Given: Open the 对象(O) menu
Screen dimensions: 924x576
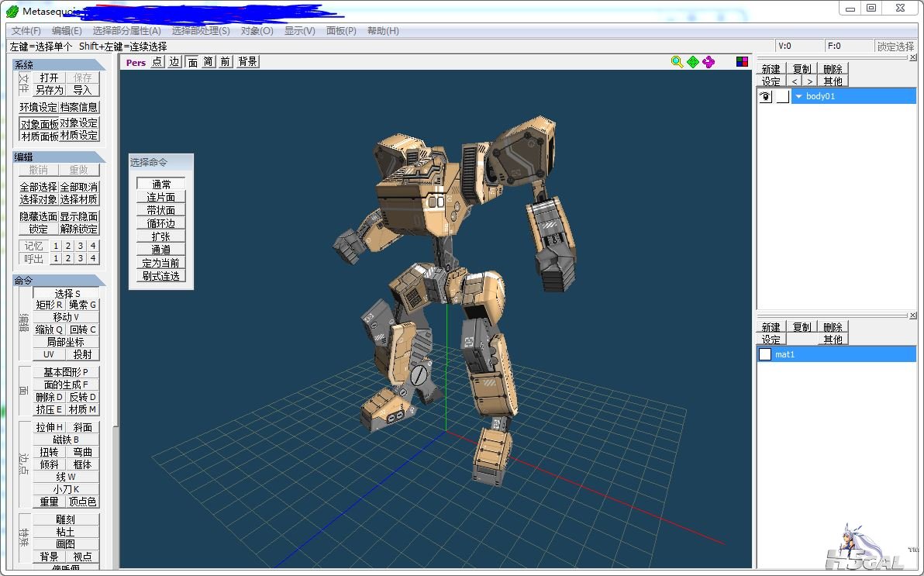Looking at the screenshot, I should (257, 31).
